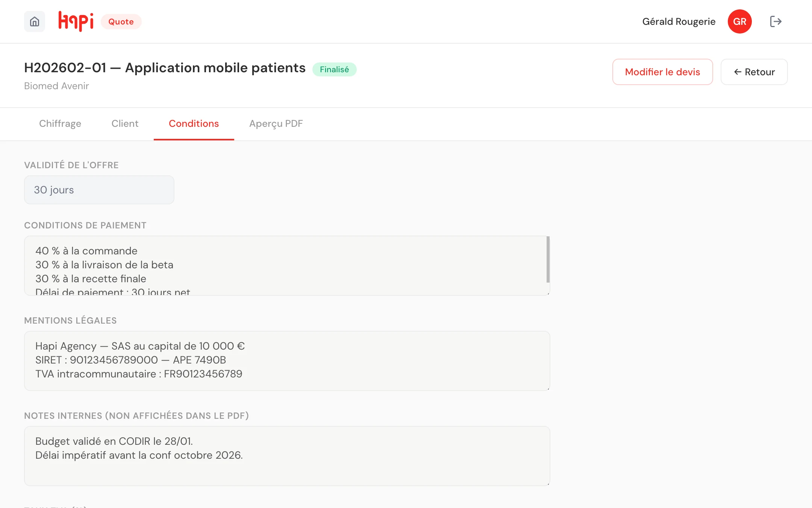Click the line '30 % à la recette finale'
Screen dimensions: 812x508
(x=91, y=278)
